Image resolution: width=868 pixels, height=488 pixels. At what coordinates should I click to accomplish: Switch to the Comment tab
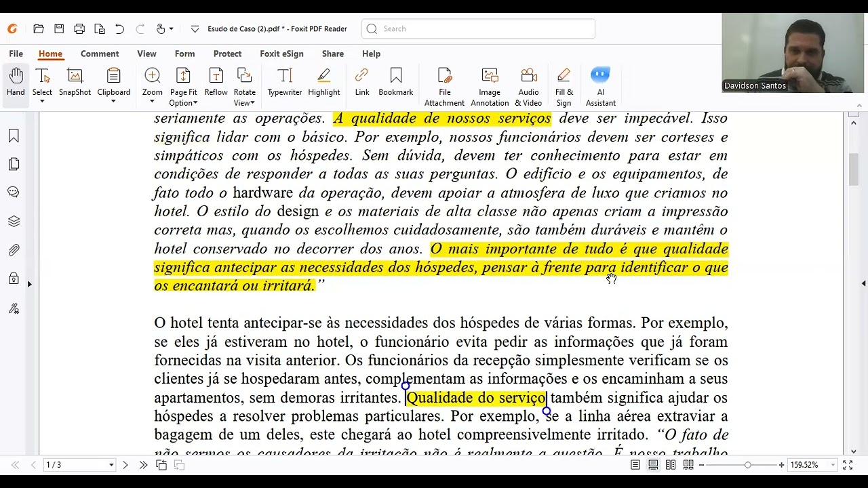point(100,54)
